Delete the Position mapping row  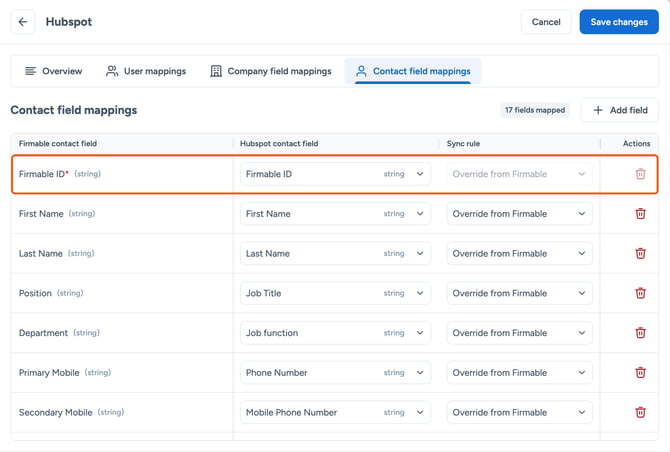click(x=640, y=293)
